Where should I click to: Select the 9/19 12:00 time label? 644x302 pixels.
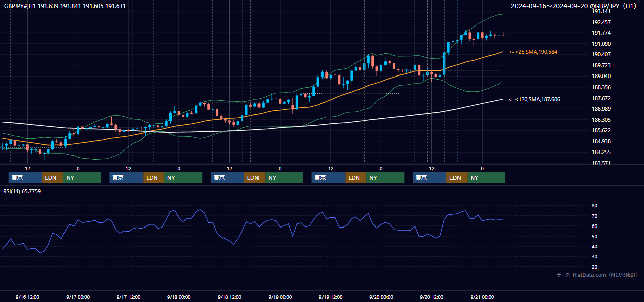(331, 297)
